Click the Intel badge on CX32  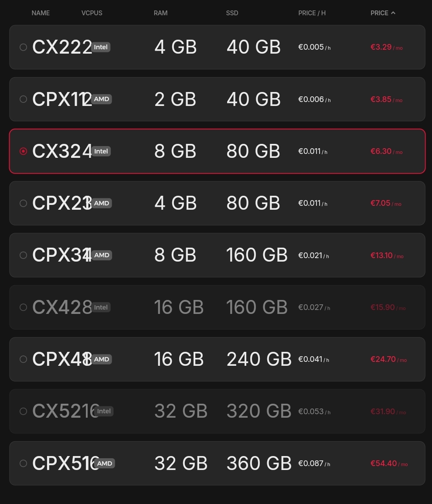coord(101,151)
